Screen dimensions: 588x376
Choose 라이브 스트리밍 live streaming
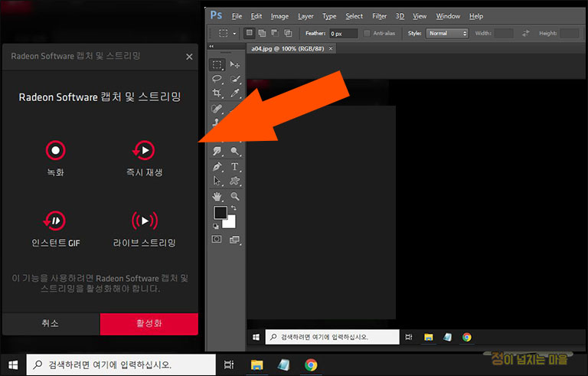tap(145, 228)
